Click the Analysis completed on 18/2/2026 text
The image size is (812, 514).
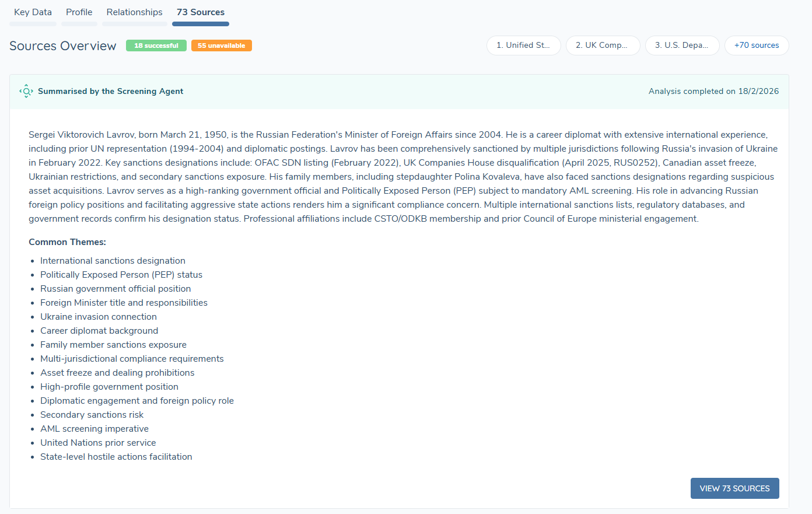click(713, 91)
